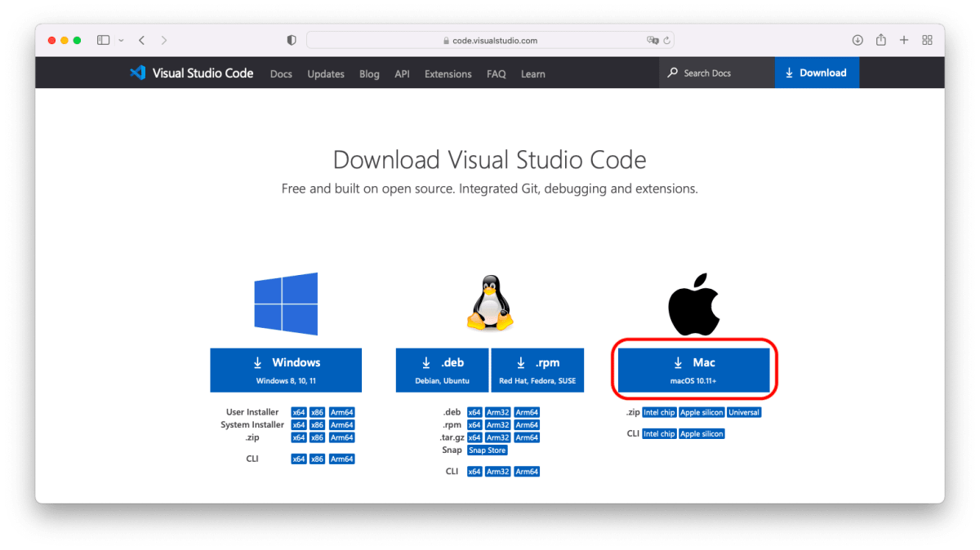Open the Snap Store link
The image size is (980, 550).
(x=487, y=450)
